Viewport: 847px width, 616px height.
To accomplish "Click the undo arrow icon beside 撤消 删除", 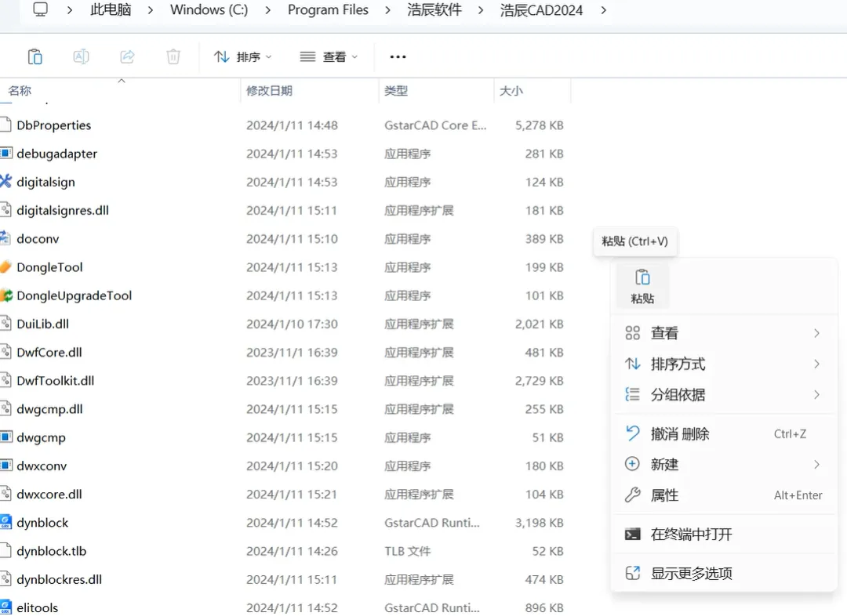I will tap(633, 433).
